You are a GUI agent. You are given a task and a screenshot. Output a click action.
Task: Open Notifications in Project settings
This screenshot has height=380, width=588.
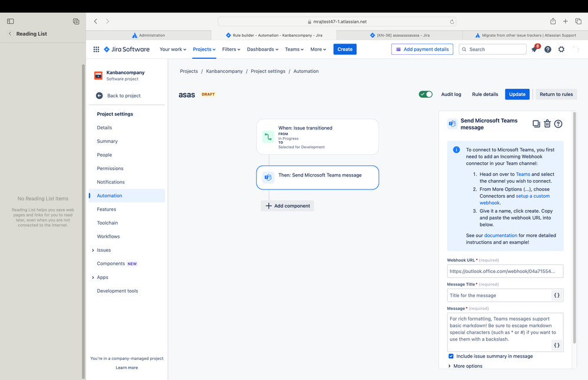(111, 182)
